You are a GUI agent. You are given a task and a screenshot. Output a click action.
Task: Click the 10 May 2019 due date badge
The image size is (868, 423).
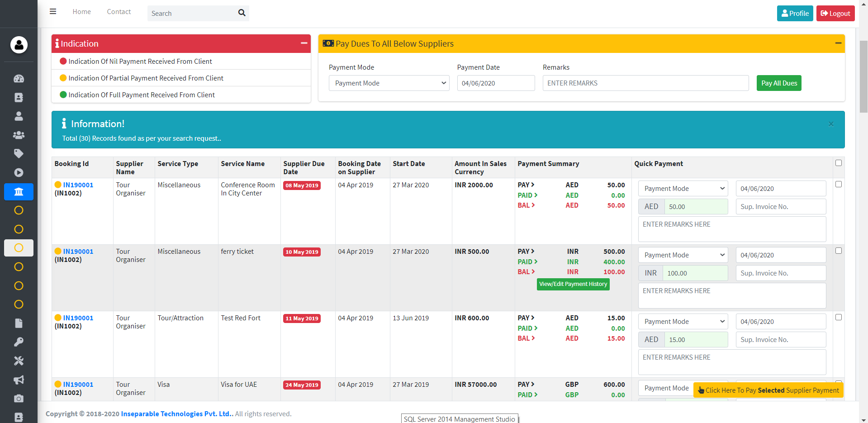tap(302, 252)
